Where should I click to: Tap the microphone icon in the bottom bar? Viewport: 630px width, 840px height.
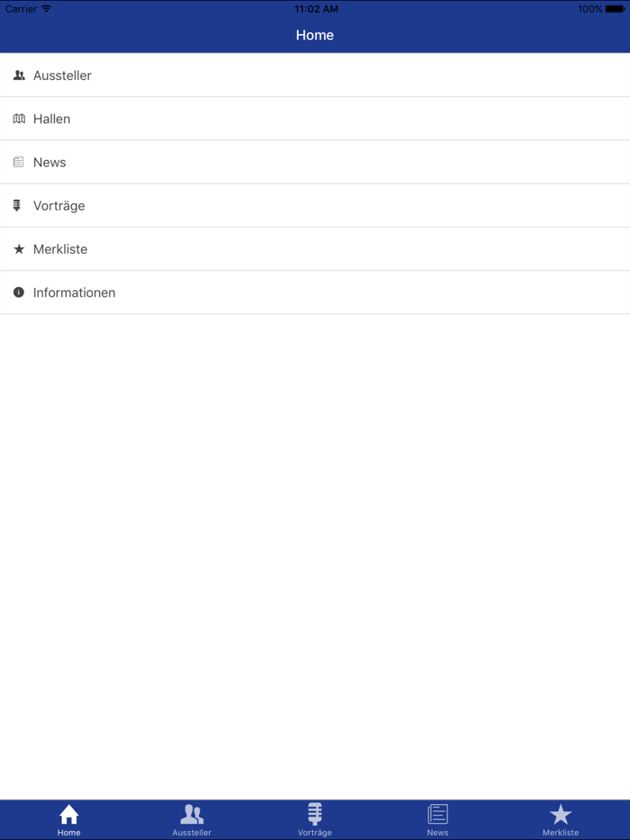coord(314,813)
